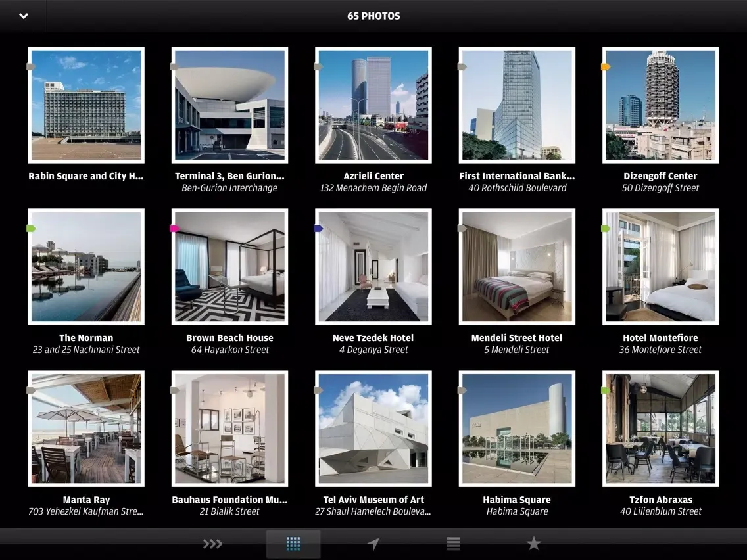Viewport: 747px width, 560px height.
Task: Click the '36 Montefiore Street' address
Action: pos(660,350)
